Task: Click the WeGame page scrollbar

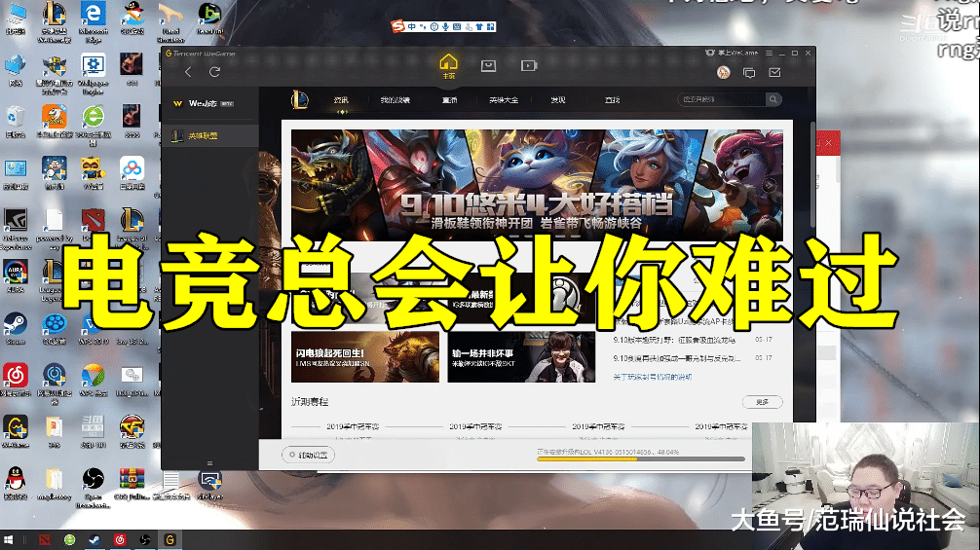Action: click(812, 175)
